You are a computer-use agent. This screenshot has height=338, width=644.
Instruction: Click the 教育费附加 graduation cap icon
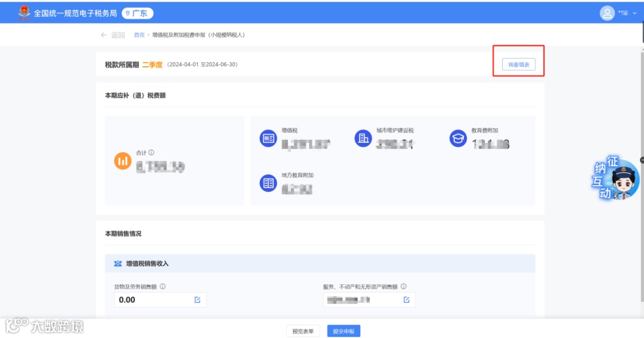click(458, 138)
